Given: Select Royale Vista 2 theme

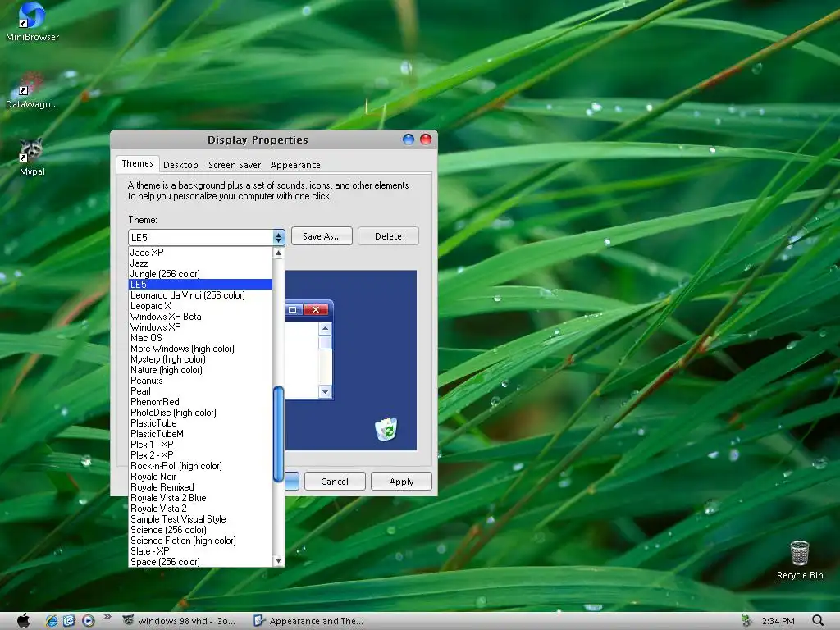Looking at the screenshot, I should [x=200, y=509].
